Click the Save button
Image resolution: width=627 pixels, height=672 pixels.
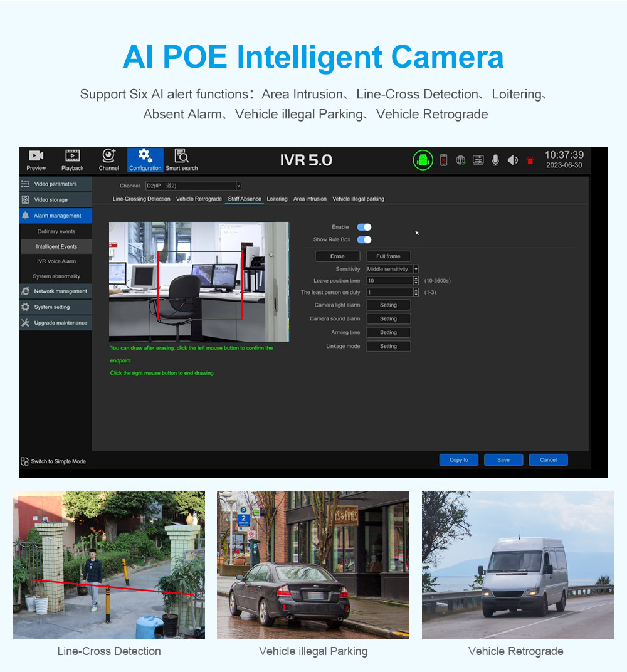tap(503, 460)
